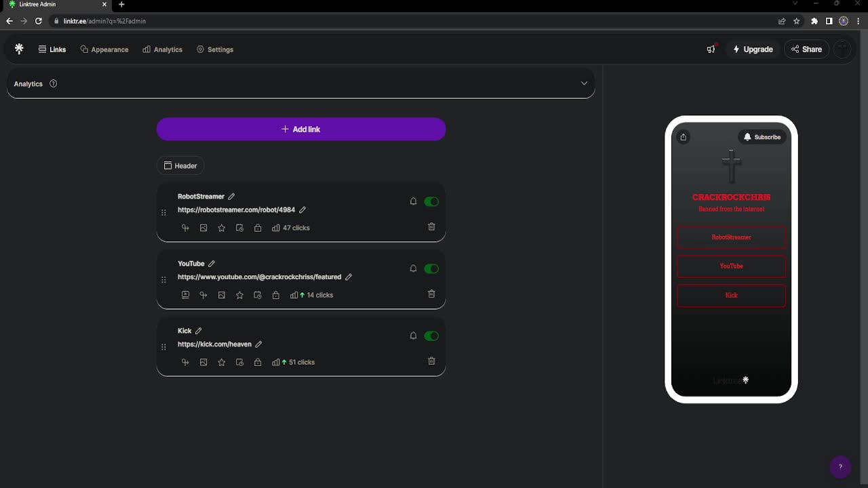View the 51 clicks analytics
The width and height of the screenshot is (868, 488).
pos(293,362)
